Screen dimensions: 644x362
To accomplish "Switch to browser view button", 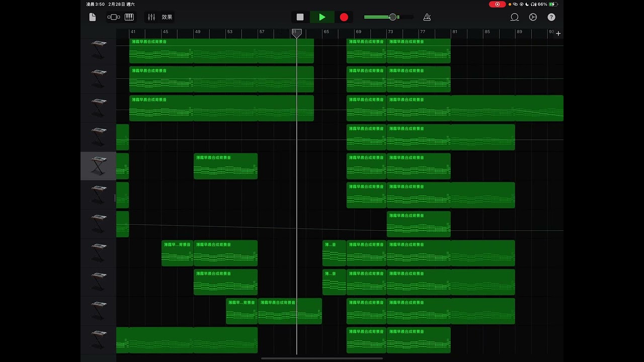I will [x=114, y=17].
